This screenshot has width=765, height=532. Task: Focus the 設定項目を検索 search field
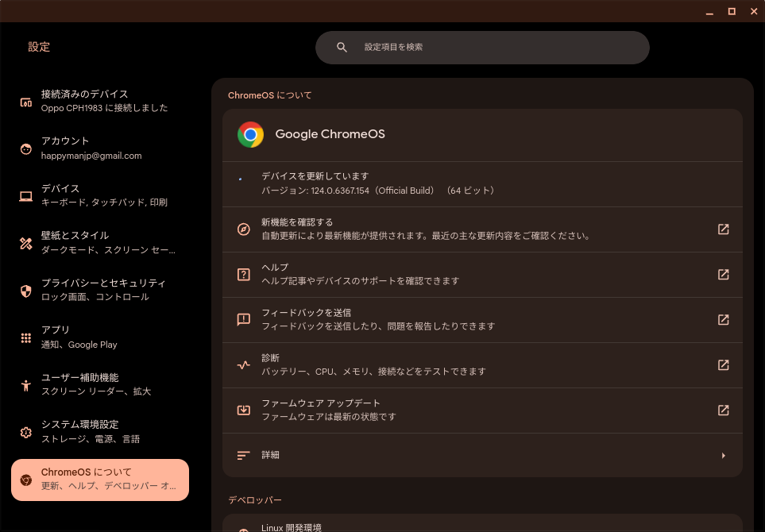tap(482, 48)
